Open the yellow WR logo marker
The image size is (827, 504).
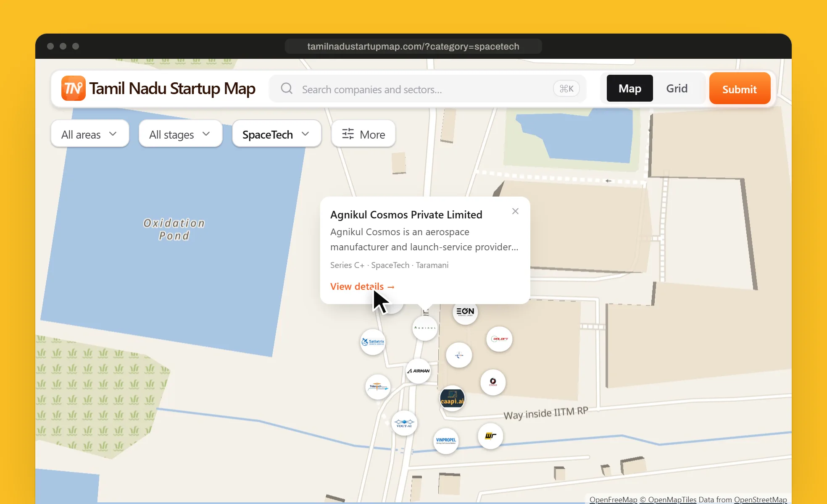tap(490, 436)
